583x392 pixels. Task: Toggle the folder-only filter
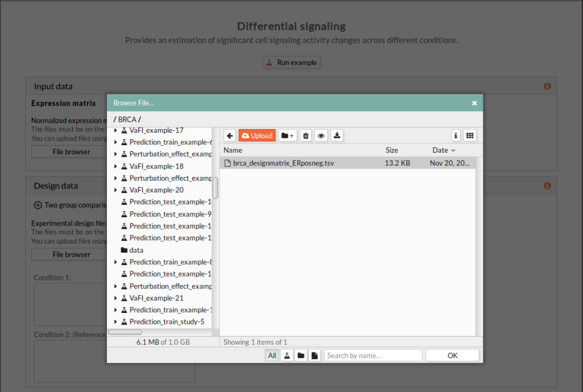coord(301,356)
